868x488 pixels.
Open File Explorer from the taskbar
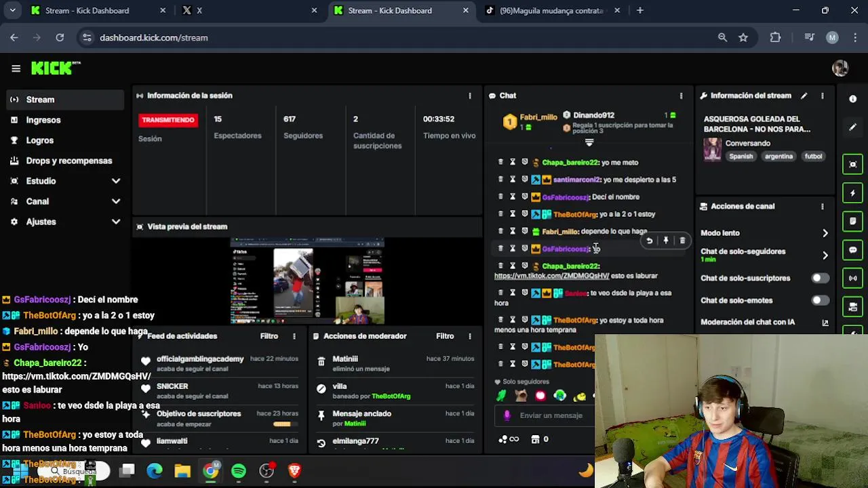[x=182, y=471]
